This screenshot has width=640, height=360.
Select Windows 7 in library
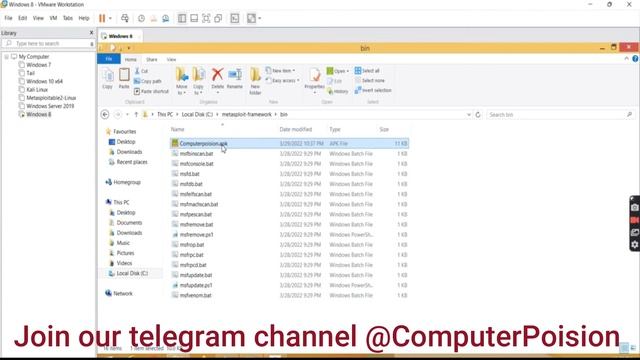pos(38,65)
